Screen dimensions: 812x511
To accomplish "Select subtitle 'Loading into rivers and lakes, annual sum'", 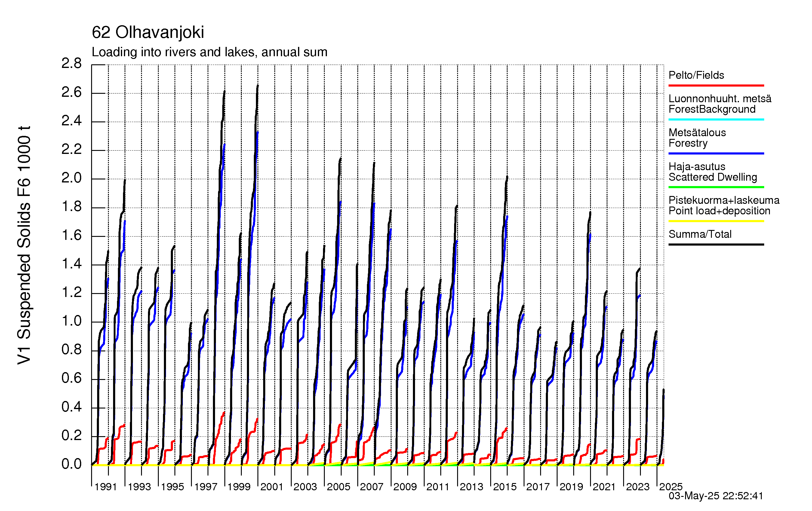I will click(209, 52).
